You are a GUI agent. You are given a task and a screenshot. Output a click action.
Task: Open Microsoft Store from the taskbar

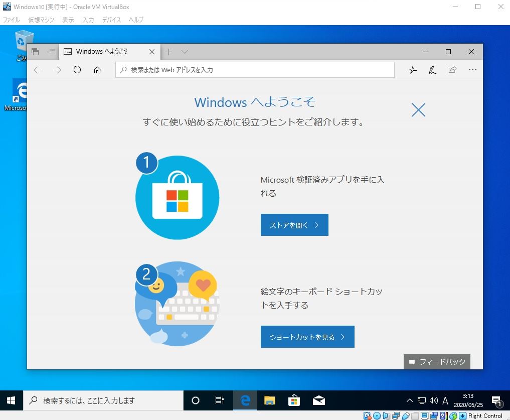click(x=294, y=400)
